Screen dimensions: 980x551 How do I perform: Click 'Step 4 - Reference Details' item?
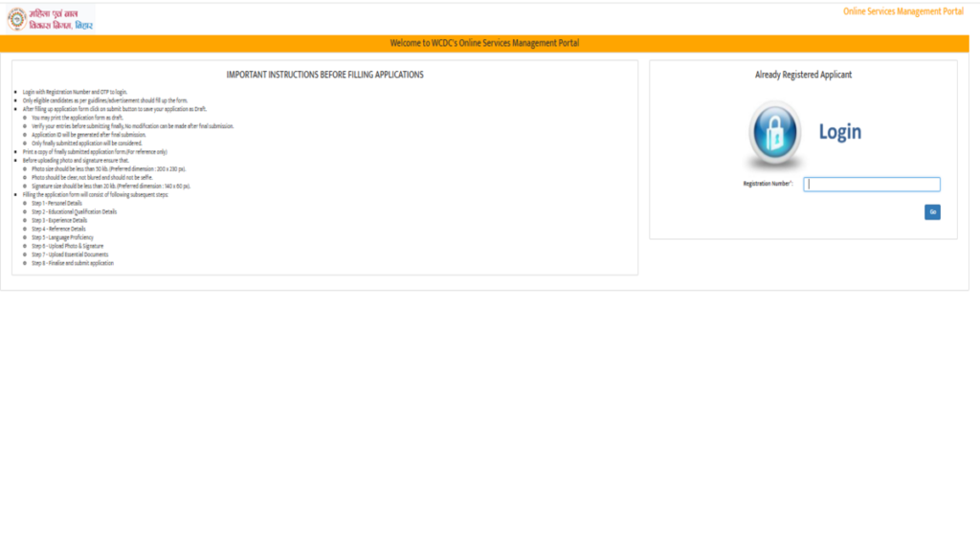(x=58, y=229)
